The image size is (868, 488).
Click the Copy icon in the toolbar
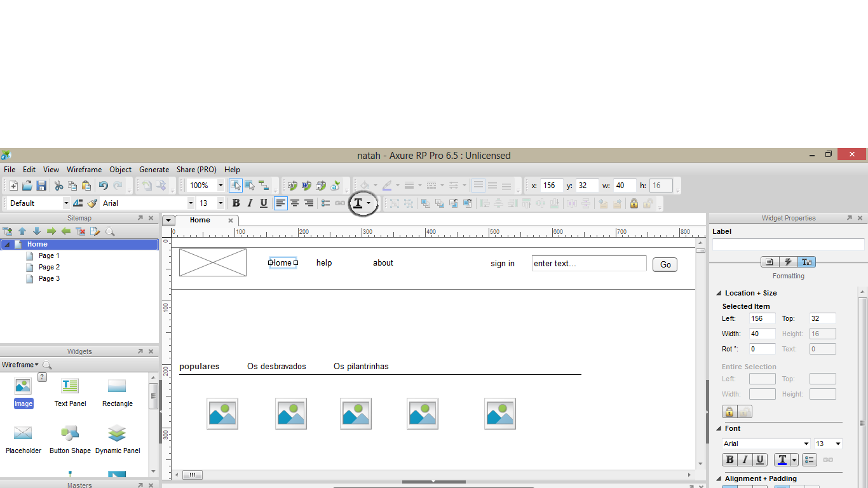tap(72, 186)
